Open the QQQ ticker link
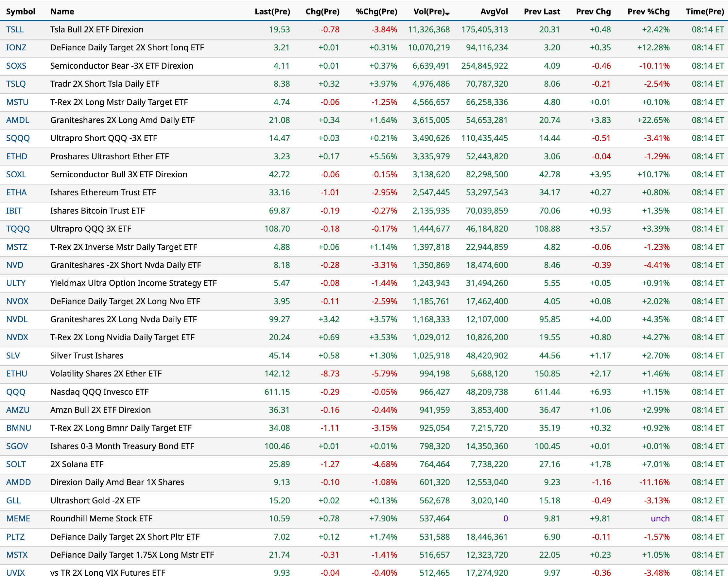728x577 pixels. (15, 392)
